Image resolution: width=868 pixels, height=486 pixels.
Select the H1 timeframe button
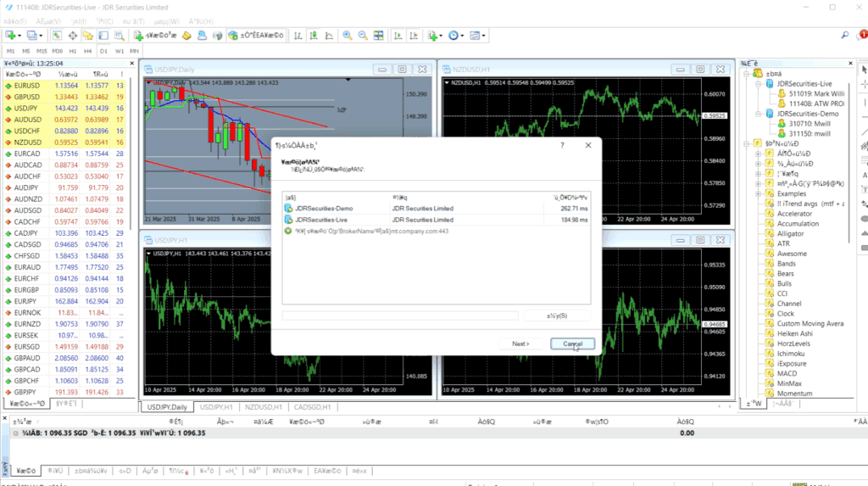pos(73,51)
